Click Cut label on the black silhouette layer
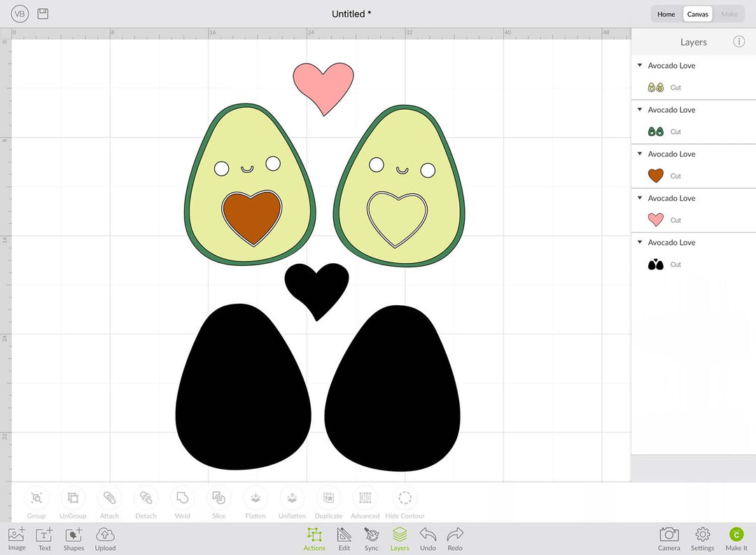756x555 pixels. (675, 265)
